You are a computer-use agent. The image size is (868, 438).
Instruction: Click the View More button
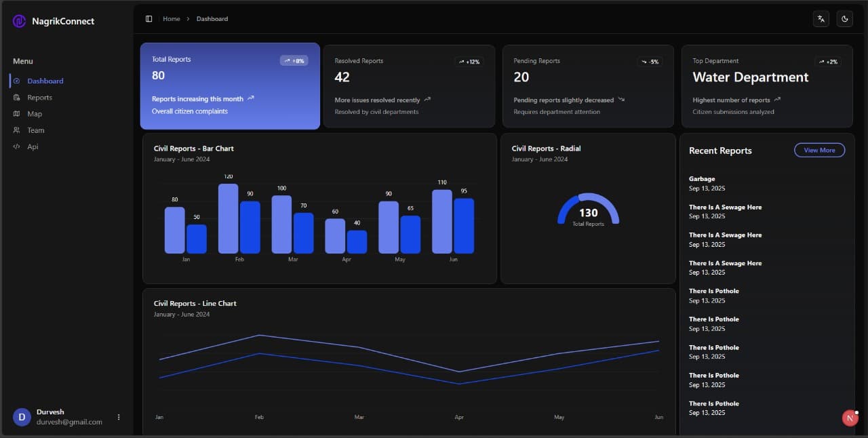[819, 151]
